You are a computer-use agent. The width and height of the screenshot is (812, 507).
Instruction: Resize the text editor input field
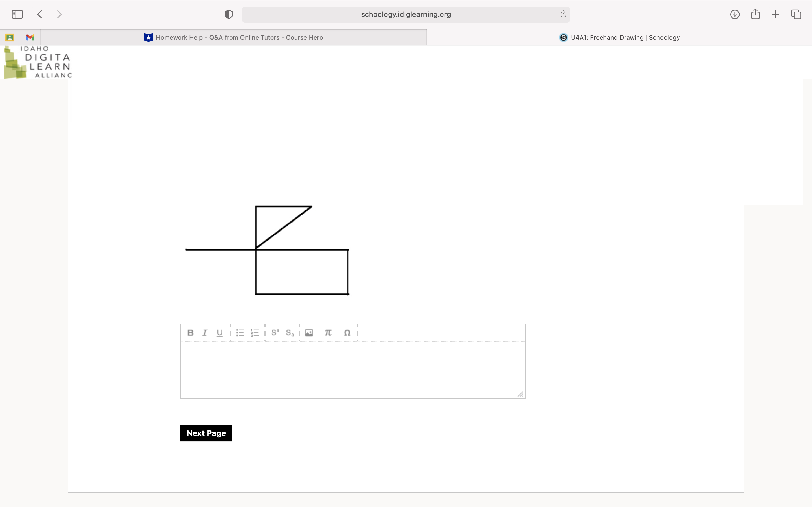[x=520, y=394]
